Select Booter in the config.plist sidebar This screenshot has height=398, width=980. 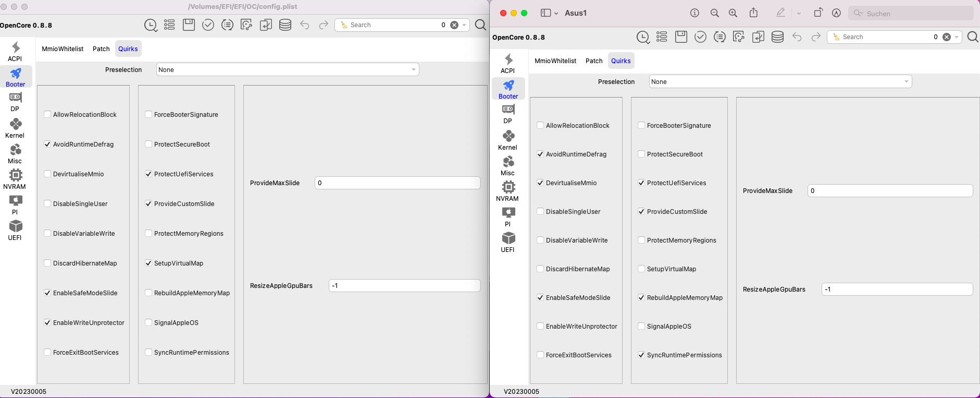[x=16, y=77]
